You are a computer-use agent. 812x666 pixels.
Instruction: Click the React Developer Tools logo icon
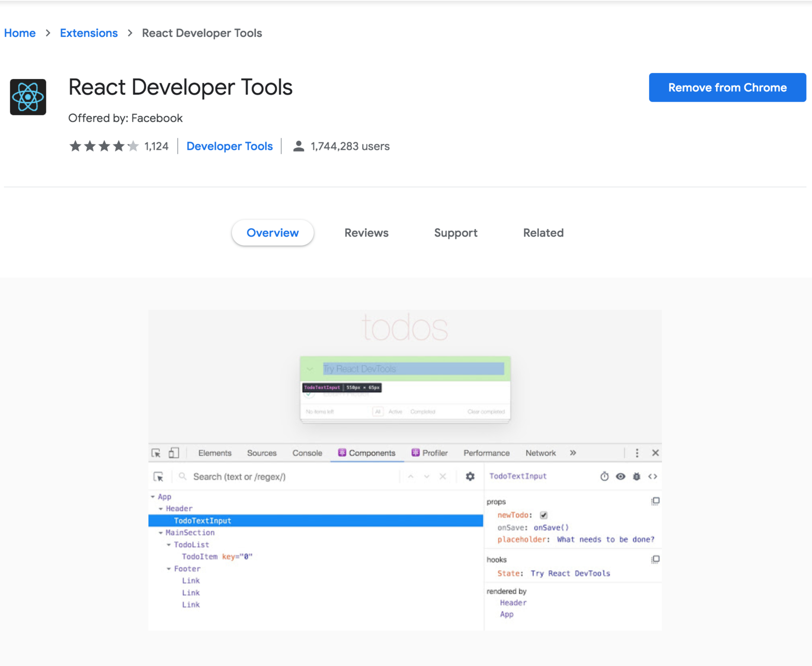(x=28, y=97)
